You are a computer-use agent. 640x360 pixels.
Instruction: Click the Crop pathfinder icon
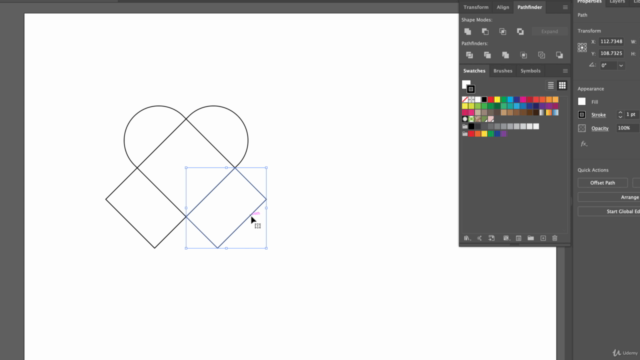(523, 55)
